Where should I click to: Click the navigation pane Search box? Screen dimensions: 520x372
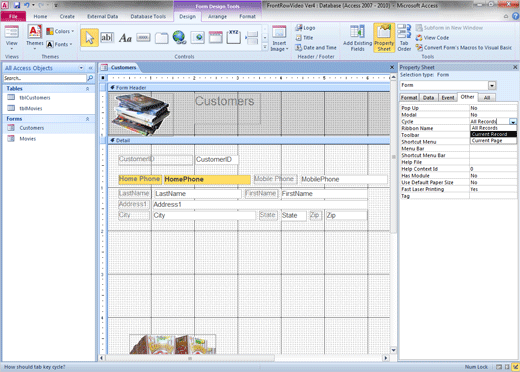pos(45,78)
